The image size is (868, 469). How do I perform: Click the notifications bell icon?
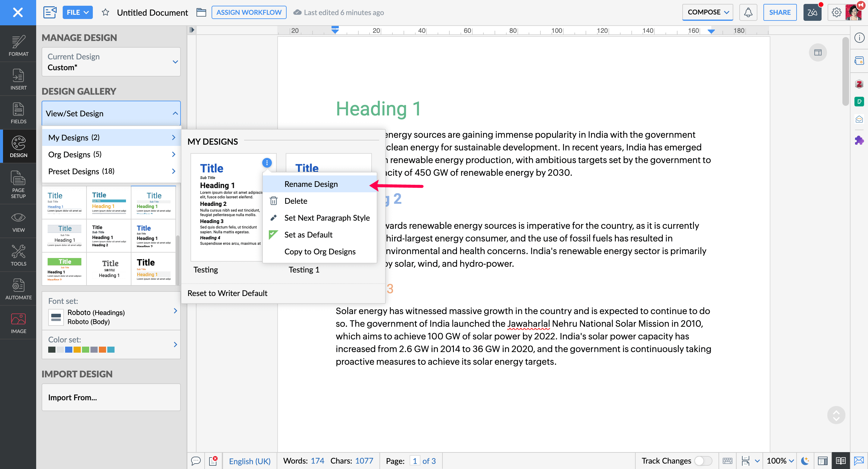pos(748,12)
